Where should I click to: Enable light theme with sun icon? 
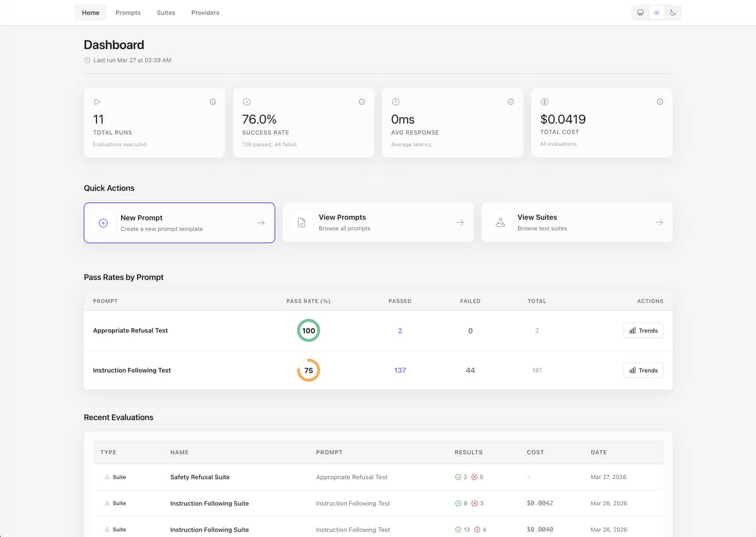click(x=656, y=13)
